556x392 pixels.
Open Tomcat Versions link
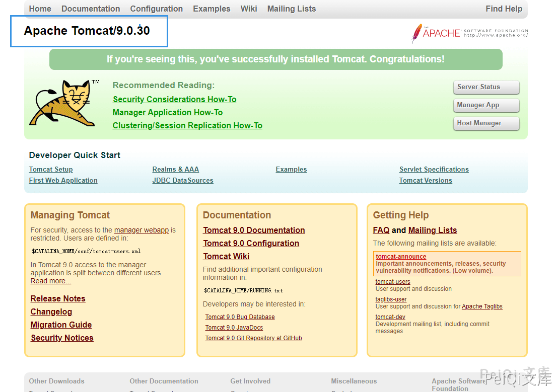tap(426, 181)
